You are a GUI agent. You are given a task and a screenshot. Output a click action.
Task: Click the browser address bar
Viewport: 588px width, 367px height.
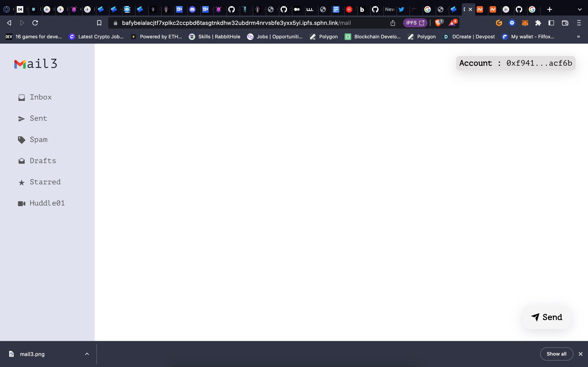click(x=252, y=23)
